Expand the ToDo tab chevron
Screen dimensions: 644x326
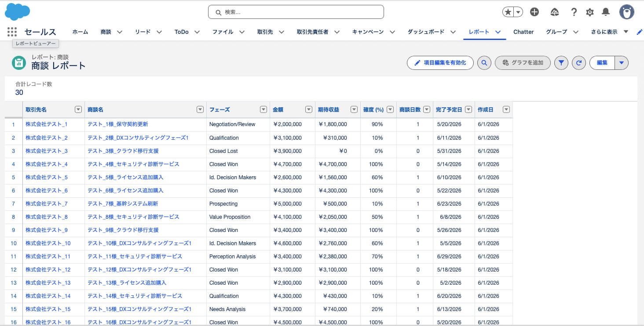coord(197,32)
